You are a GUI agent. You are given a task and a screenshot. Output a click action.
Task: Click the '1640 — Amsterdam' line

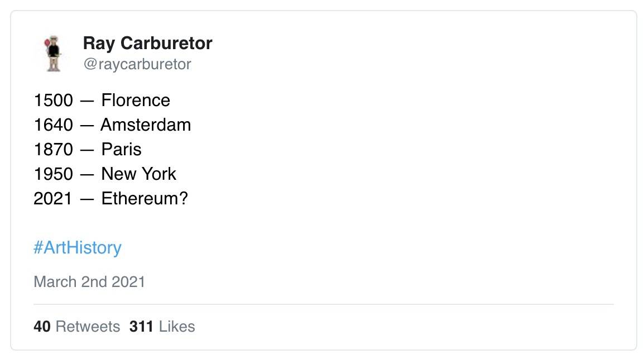[x=112, y=125]
